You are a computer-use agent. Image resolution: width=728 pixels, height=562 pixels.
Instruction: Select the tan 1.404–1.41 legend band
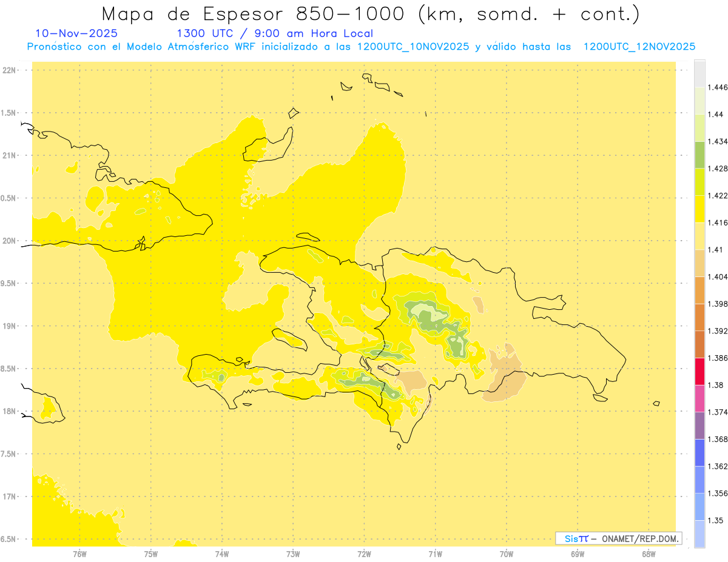pos(699,263)
